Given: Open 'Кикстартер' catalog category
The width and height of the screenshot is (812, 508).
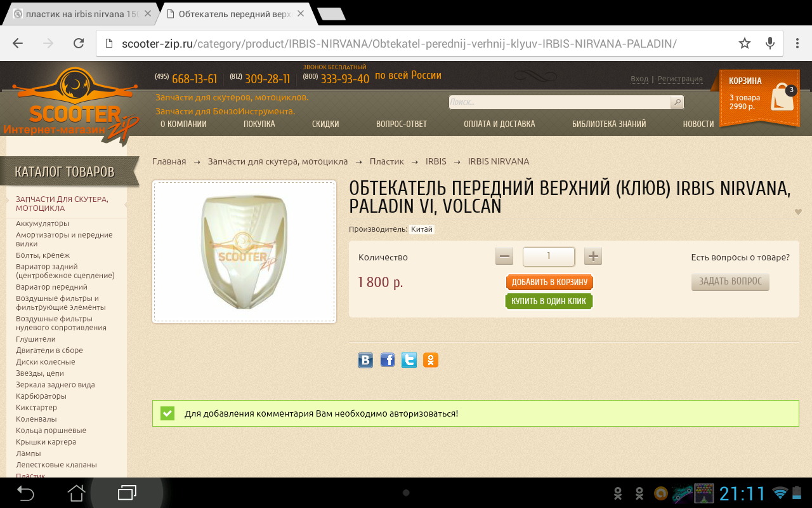Looking at the screenshot, I should coord(36,408).
